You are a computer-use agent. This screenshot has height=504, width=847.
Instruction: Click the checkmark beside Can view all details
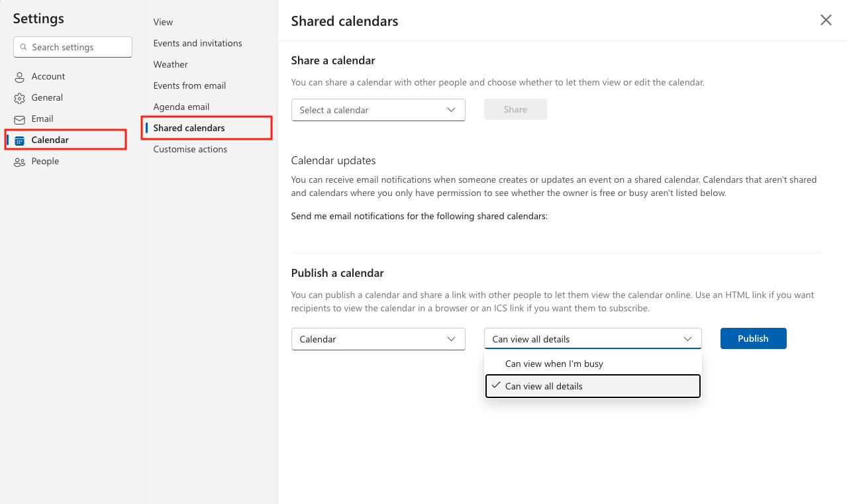496,385
